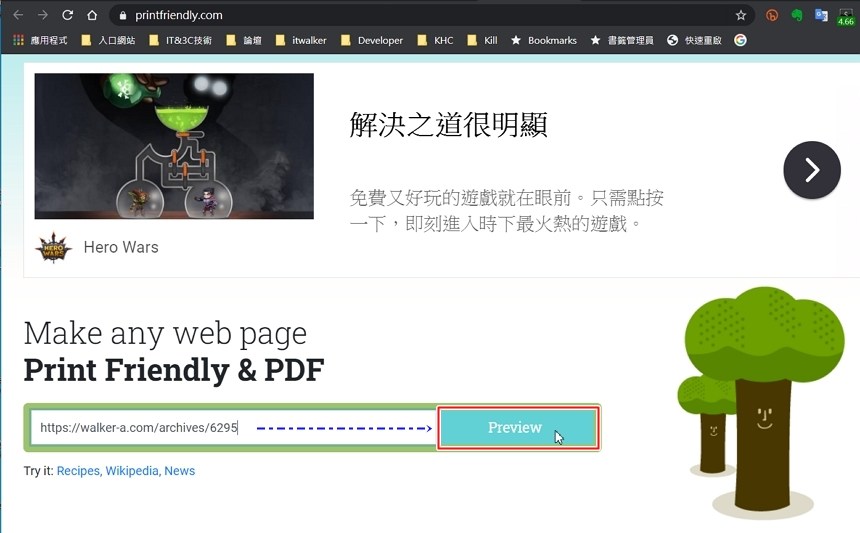View site security lock information
Image resolution: width=860 pixels, height=533 pixels.
[x=123, y=15]
